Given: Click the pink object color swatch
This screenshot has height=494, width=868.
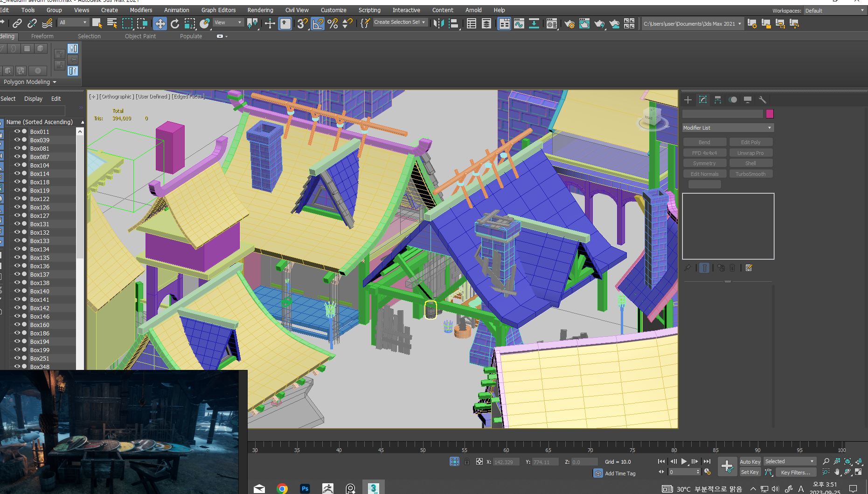Looking at the screenshot, I should [770, 114].
